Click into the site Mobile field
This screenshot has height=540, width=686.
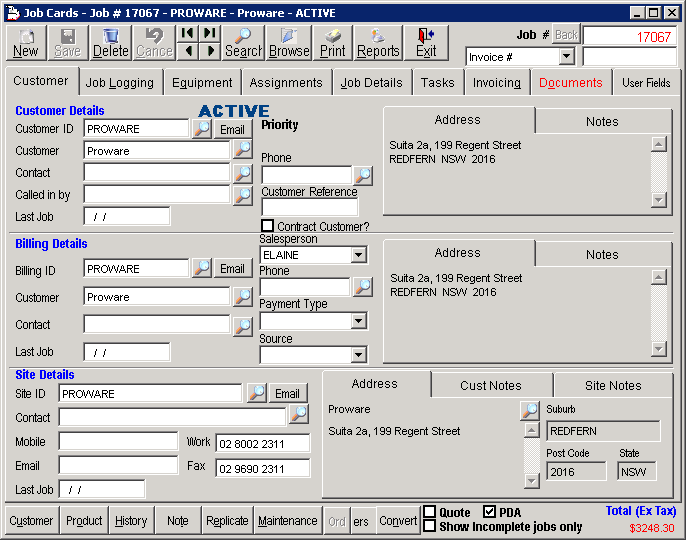(118, 441)
